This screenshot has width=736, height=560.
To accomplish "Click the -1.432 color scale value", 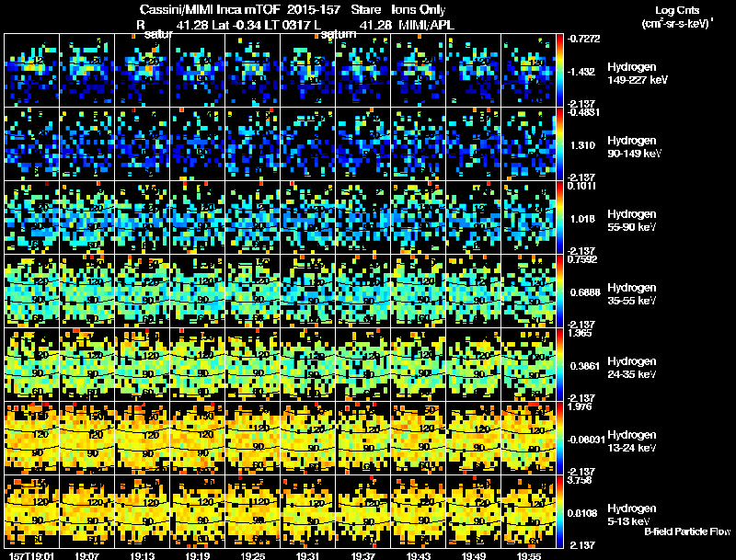I will 582,72.
